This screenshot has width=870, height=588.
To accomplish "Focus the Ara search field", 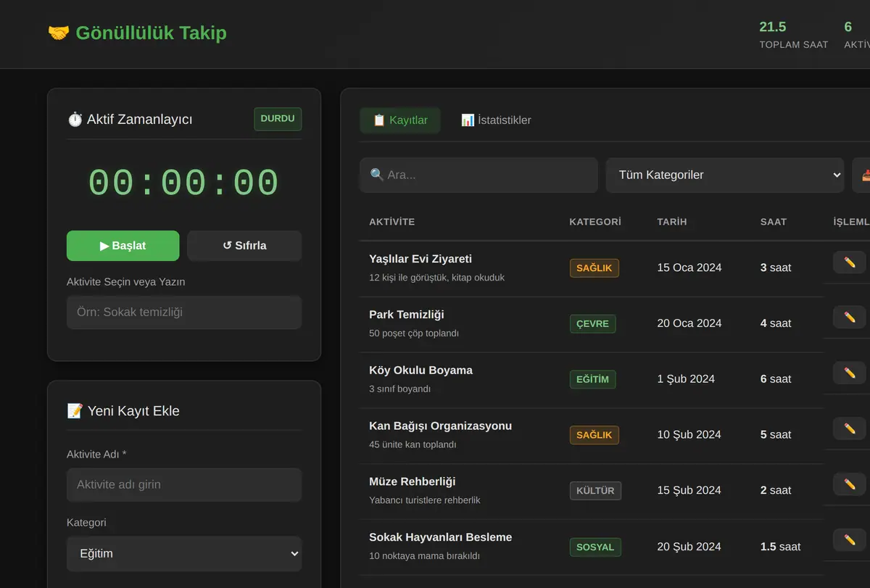I will click(x=478, y=175).
